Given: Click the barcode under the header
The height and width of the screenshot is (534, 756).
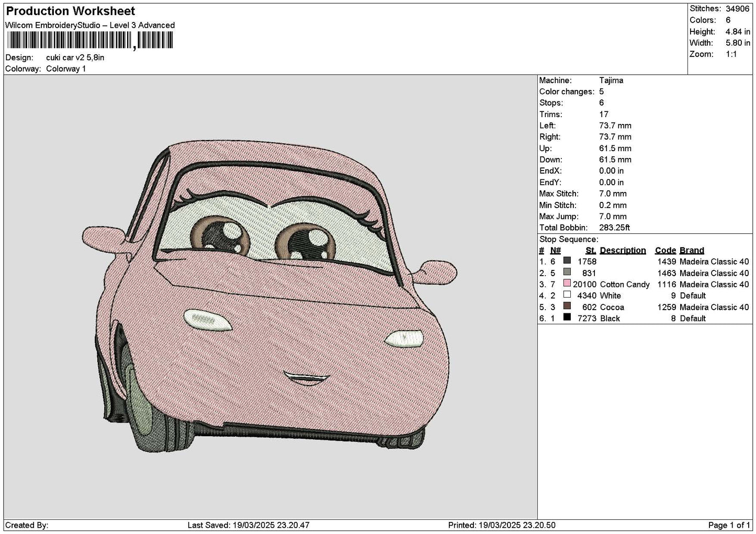Looking at the screenshot, I should [x=89, y=41].
